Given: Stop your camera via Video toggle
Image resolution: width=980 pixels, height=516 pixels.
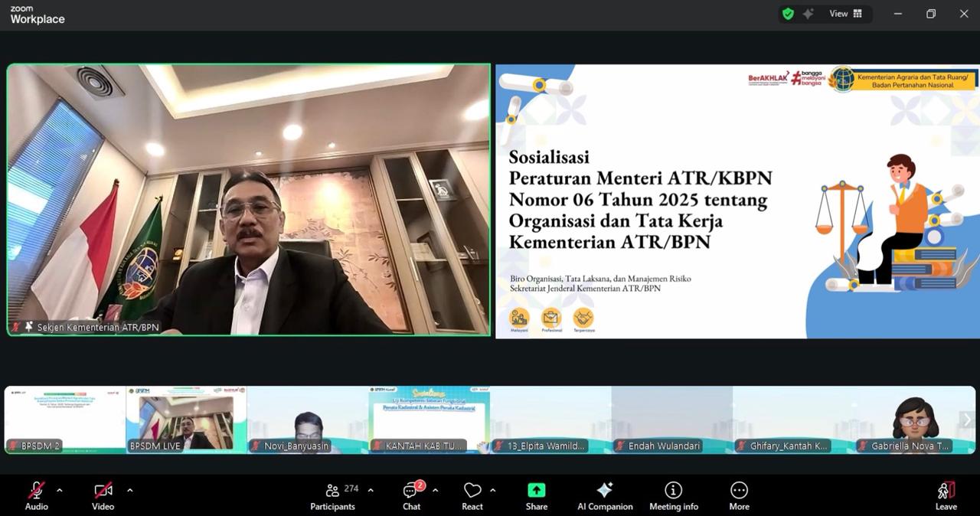Looking at the screenshot, I should [x=103, y=490].
